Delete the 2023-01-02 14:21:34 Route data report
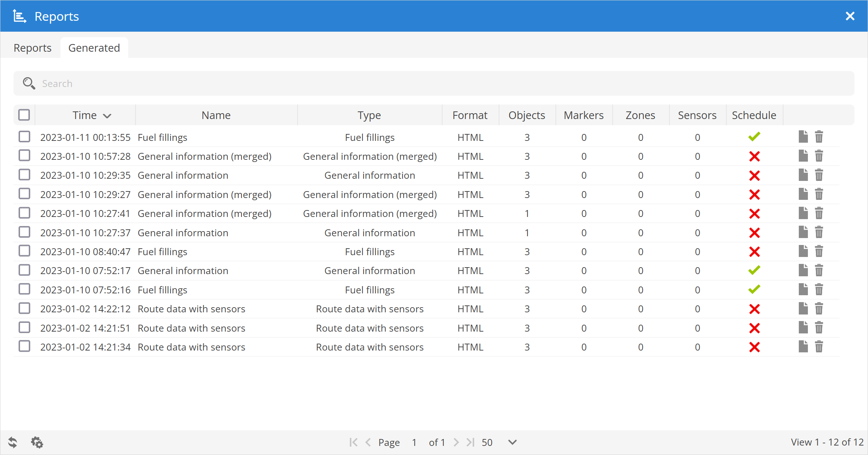The image size is (868, 455). click(819, 347)
